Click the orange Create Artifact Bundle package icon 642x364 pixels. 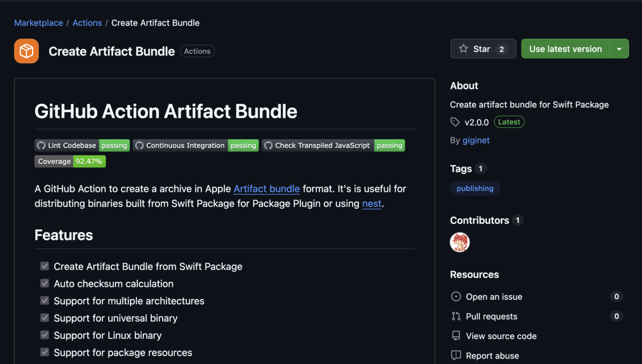pos(26,51)
